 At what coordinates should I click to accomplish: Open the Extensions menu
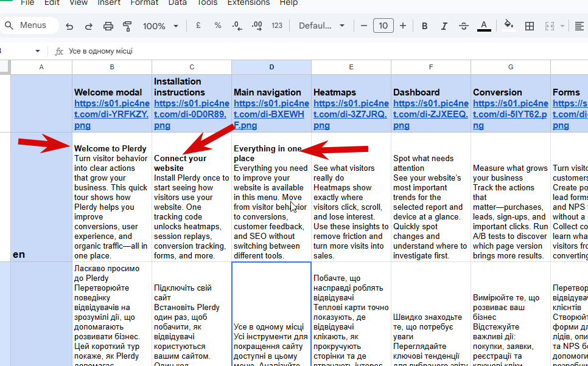[x=248, y=3]
